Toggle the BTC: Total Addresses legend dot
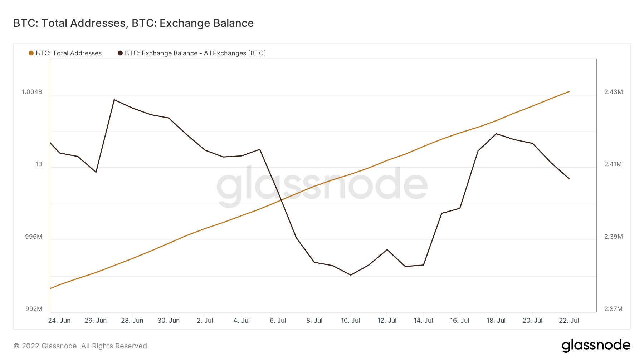Screen dimensions: 644x362 click(x=31, y=53)
